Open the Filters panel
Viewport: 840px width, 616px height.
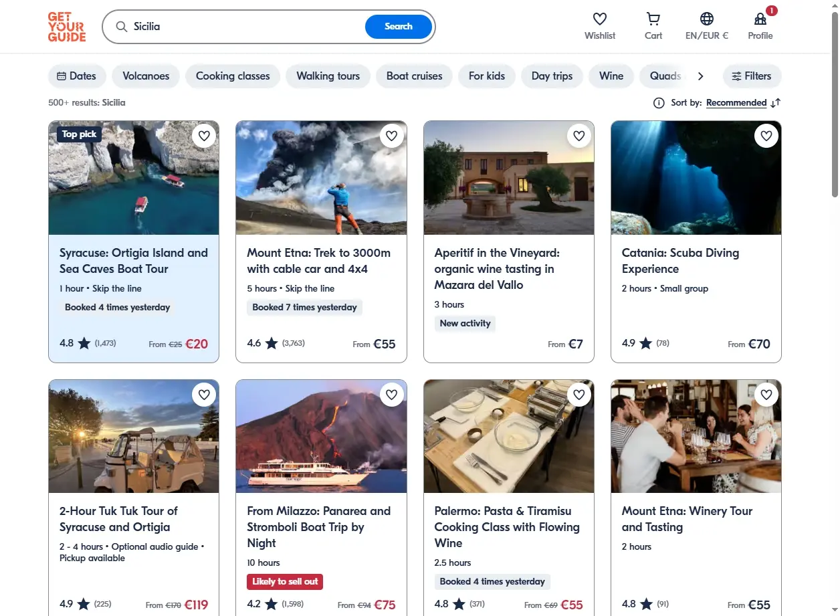point(752,76)
